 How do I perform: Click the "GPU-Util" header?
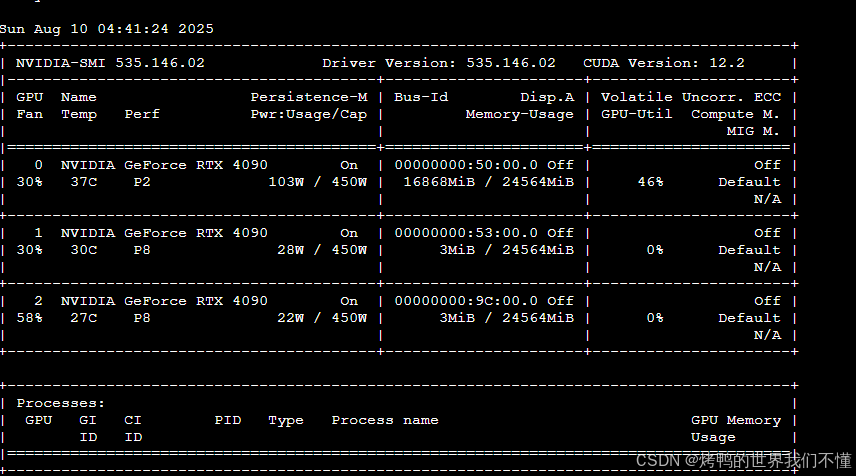tap(637, 114)
